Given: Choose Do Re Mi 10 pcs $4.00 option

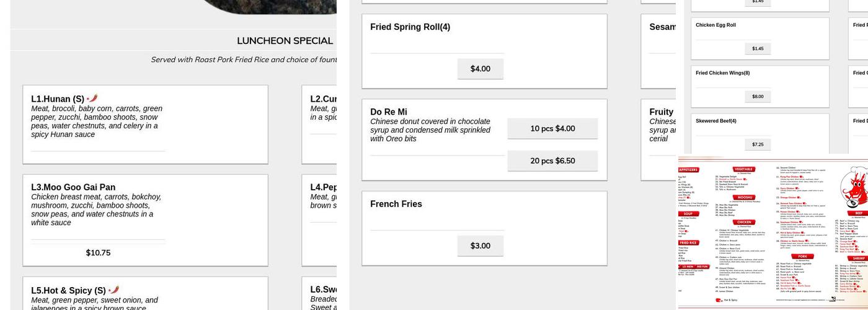Looking at the screenshot, I should [x=552, y=128].
